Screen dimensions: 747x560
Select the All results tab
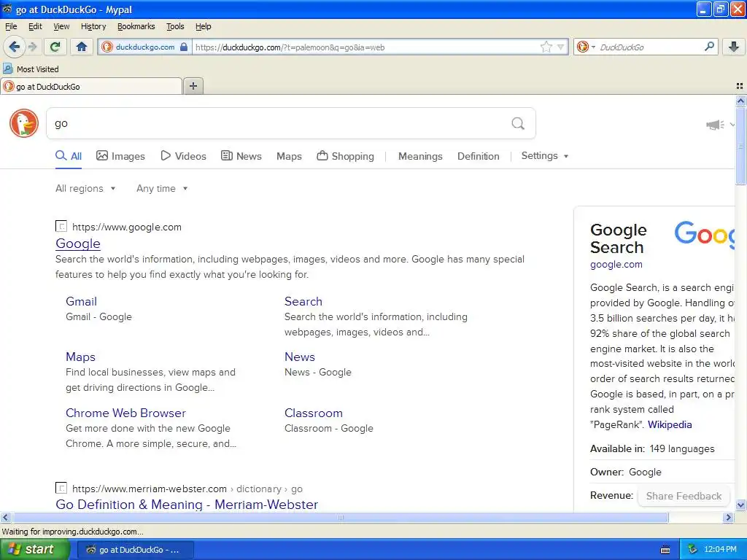click(69, 156)
